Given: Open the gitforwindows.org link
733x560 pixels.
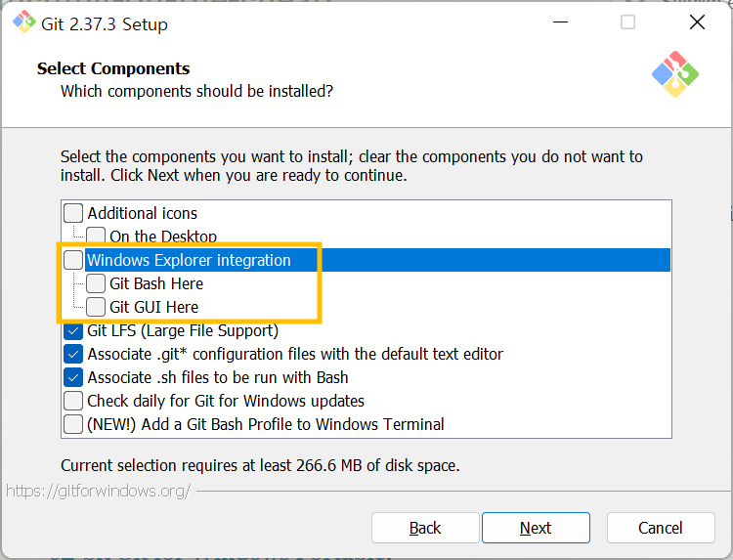Looking at the screenshot, I should (98, 491).
